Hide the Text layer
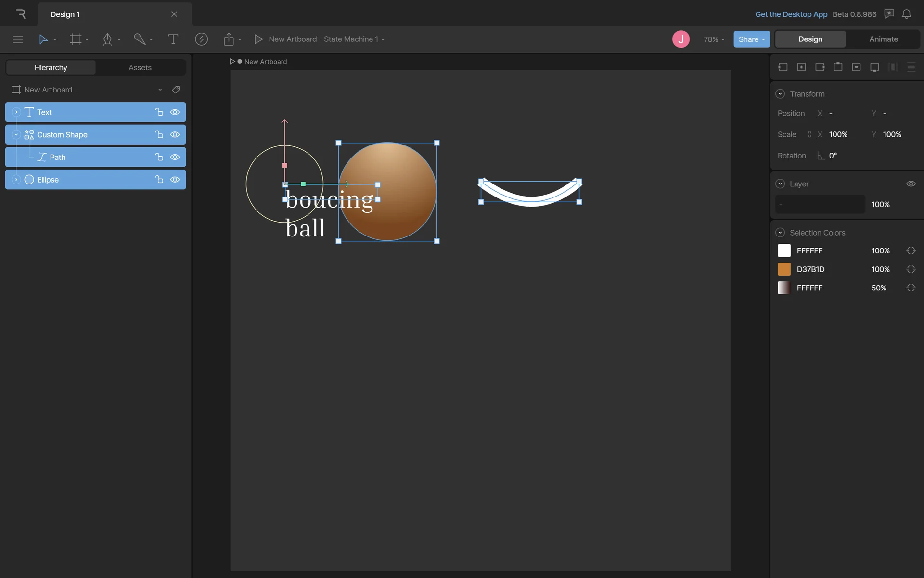This screenshot has width=924, height=578. point(175,112)
